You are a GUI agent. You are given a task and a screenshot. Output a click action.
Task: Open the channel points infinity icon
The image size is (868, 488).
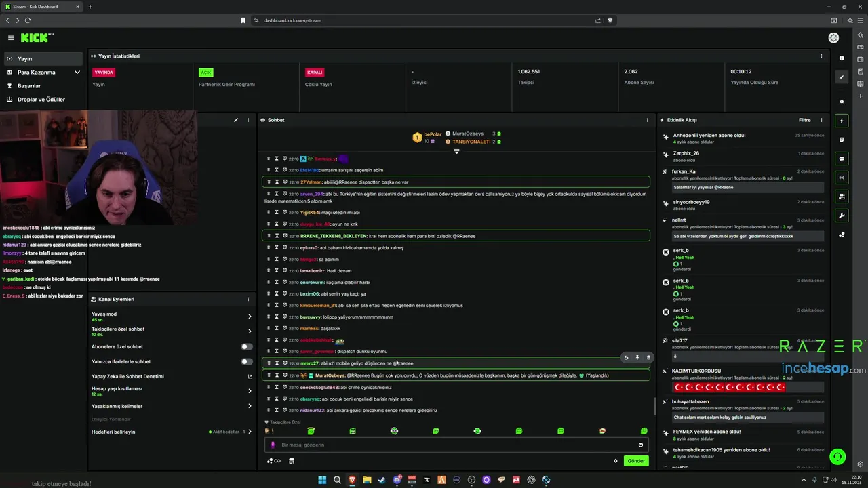pyautogui.click(x=274, y=461)
